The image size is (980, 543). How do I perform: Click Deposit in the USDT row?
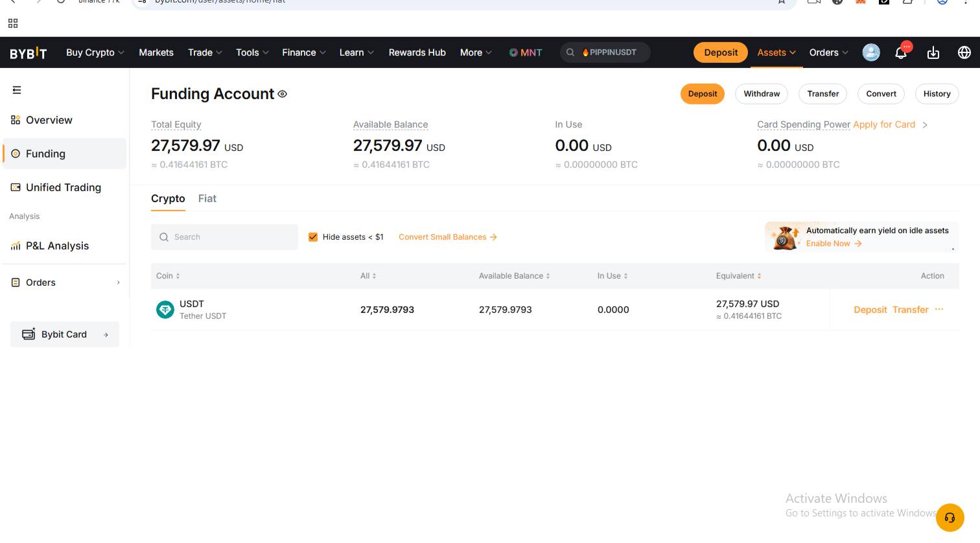pos(870,310)
